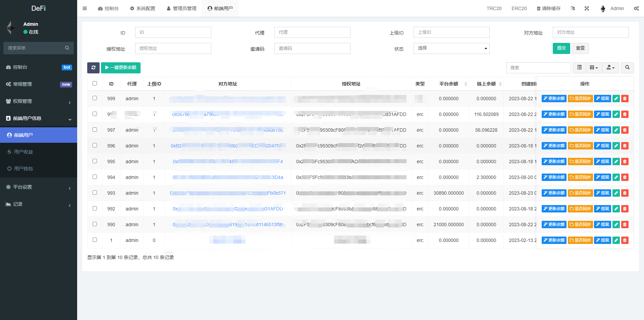Viewport: 644px width, 320px height.
Task: Click the green 提交 button
Action: [561, 48]
